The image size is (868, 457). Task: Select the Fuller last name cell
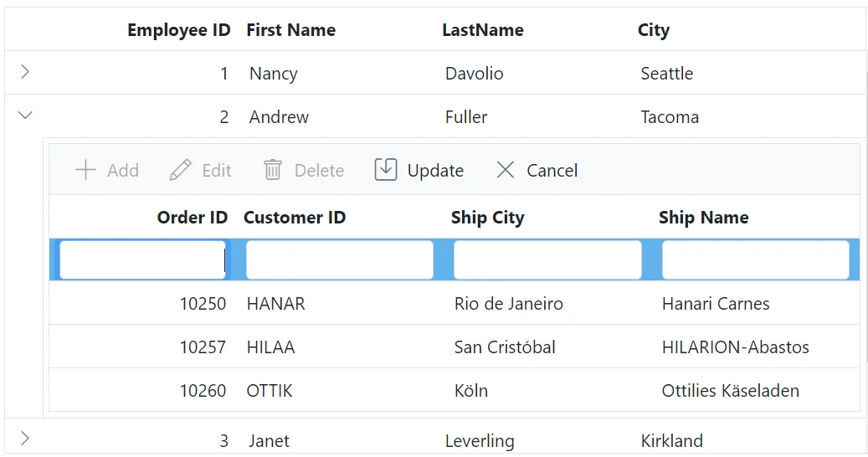click(x=466, y=117)
